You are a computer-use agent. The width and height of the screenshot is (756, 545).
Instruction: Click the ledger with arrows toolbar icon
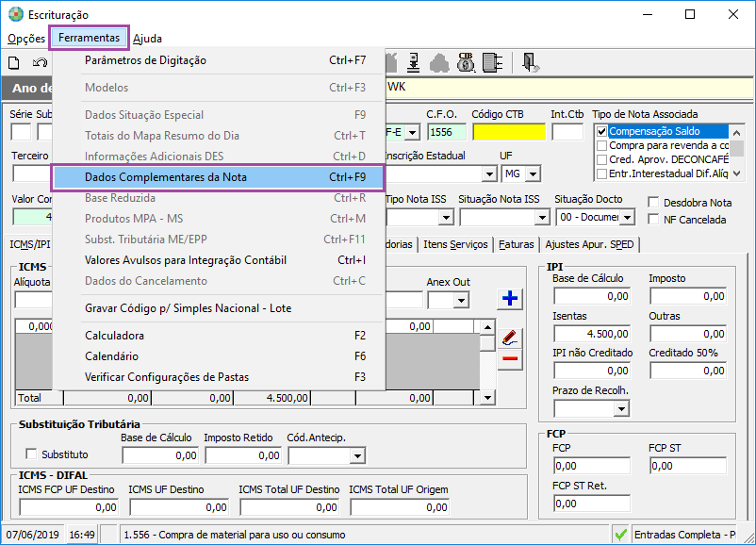(x=492, y=62)
